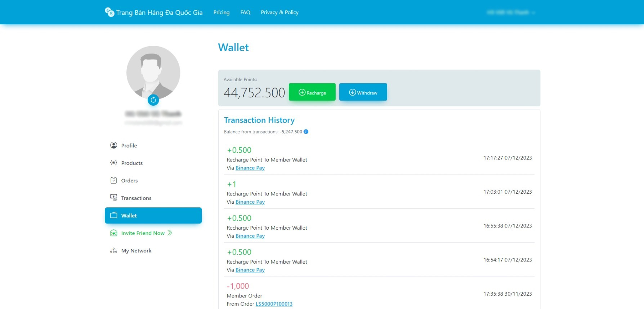
Task: Select the Wallet sidebar item label
Action: click(x=129, y=216)
